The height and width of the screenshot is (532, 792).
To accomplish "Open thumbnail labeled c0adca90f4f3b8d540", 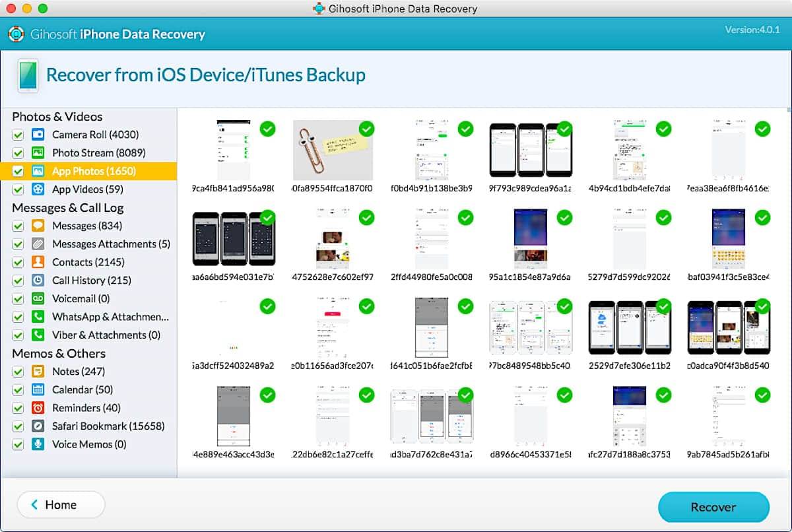I will tap(729, 328).
